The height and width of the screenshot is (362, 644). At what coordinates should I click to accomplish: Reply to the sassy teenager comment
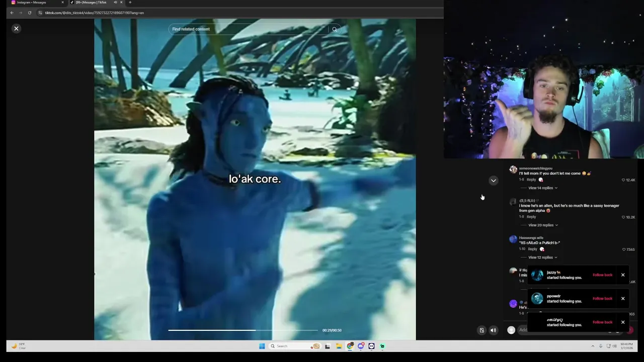tap(531, 217)
